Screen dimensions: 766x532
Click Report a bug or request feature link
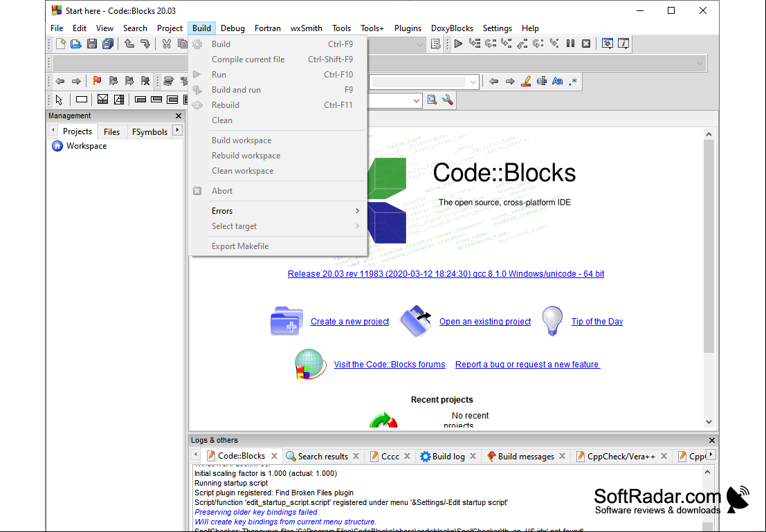(x=527, y=365)
